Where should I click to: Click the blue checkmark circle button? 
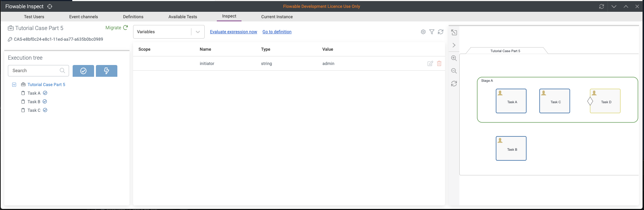pos(83,71)
